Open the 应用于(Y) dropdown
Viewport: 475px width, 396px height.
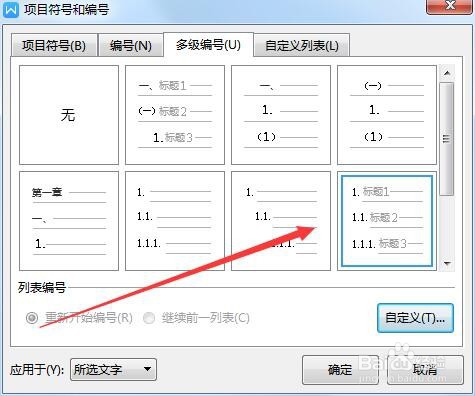pos(113,369)
